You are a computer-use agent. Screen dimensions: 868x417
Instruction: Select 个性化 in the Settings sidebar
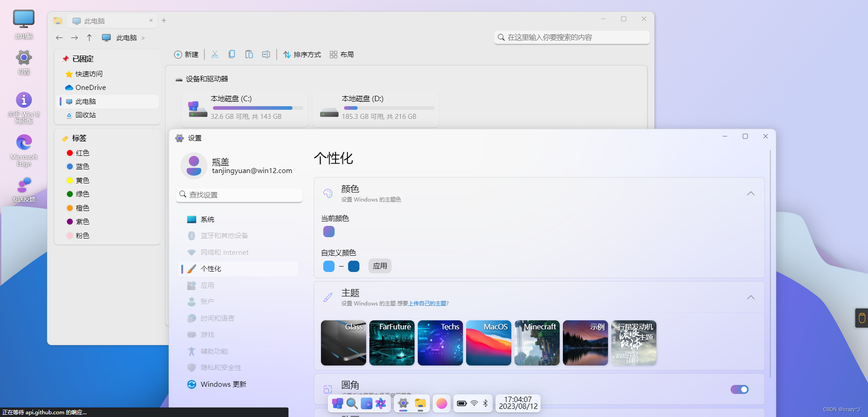pyautogui.click(x=239, y=269)
